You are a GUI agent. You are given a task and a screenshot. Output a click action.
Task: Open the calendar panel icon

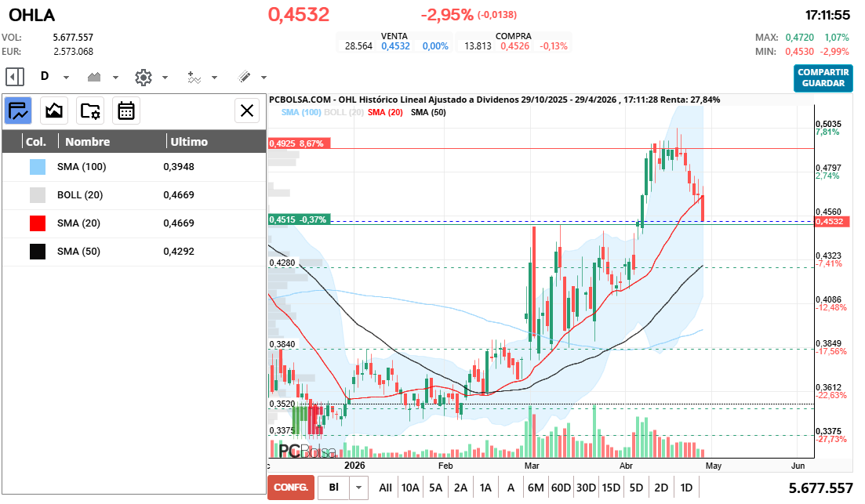(126, 111)
